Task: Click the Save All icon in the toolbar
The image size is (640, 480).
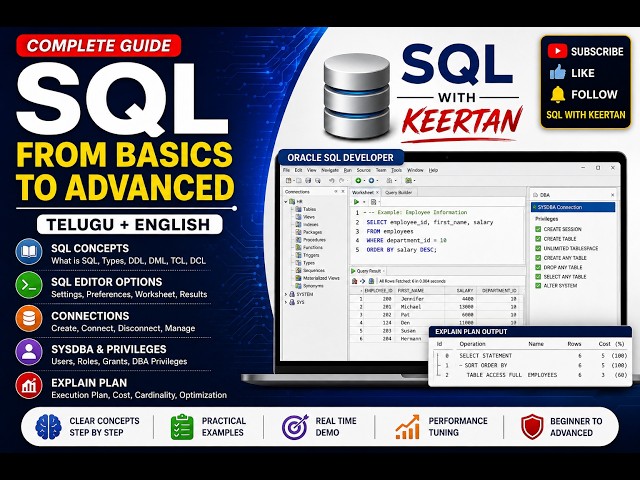Action: 318,180
